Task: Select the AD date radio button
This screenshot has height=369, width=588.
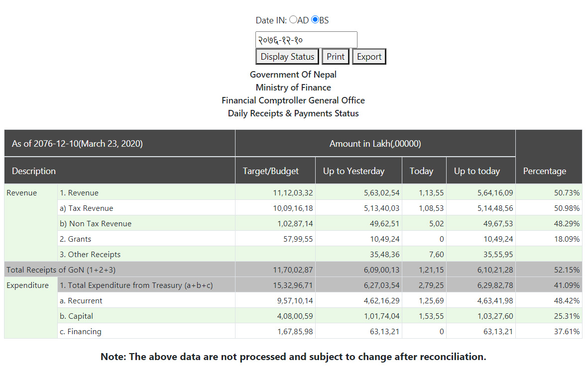Action: [293, 20]
